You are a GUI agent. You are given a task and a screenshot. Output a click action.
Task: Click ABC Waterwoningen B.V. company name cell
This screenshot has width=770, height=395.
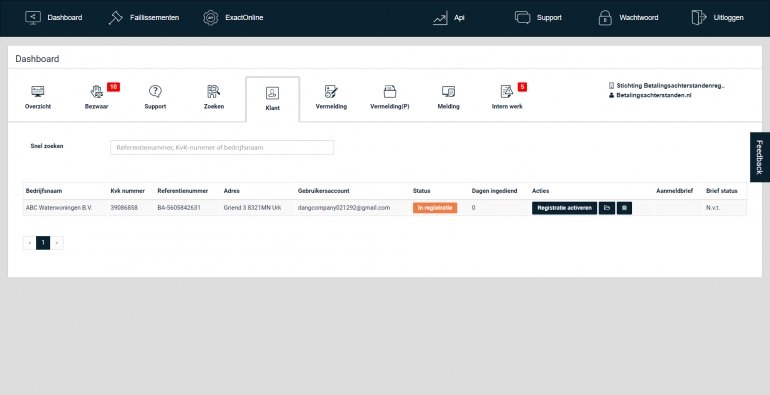pos(59,208)
